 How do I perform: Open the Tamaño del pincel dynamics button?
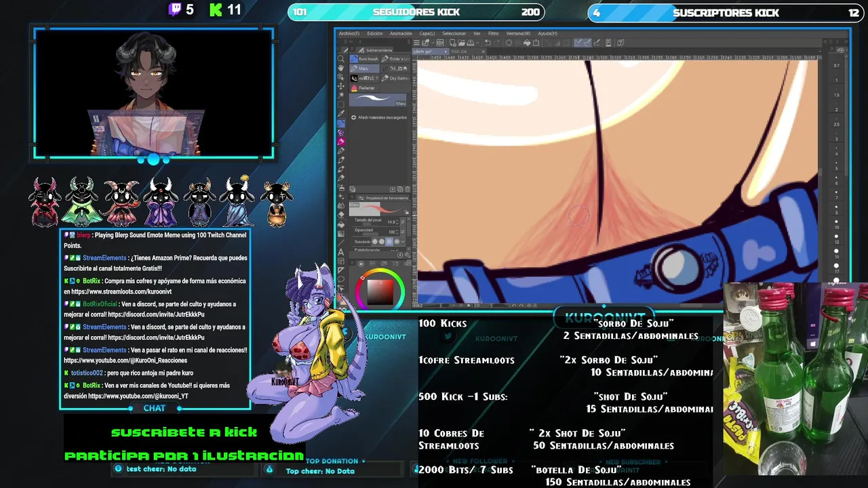[402, 222]
